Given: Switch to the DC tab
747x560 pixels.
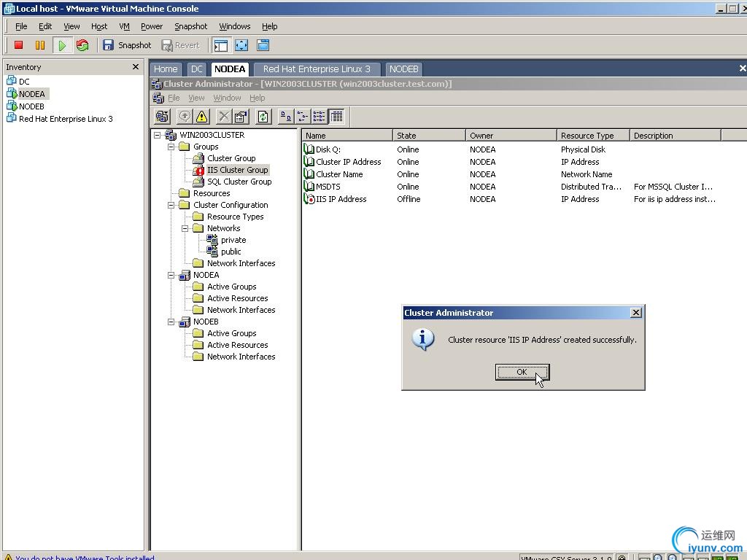Looking at the screenshot, I should tap(196, 69).
